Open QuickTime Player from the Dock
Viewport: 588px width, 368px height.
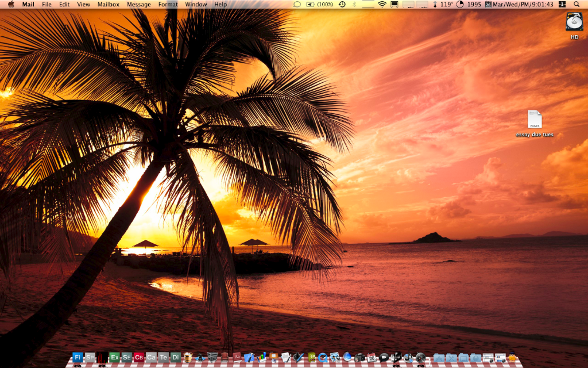(323, 357)
